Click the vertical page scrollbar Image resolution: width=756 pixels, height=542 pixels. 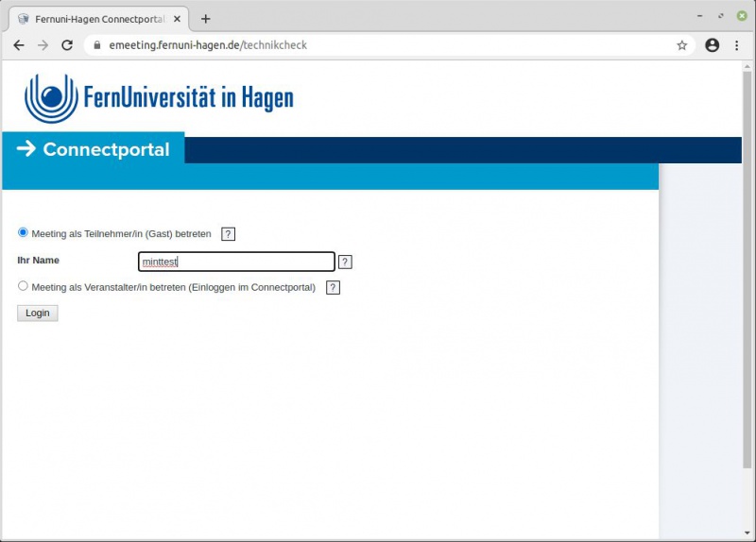point(747,270)
